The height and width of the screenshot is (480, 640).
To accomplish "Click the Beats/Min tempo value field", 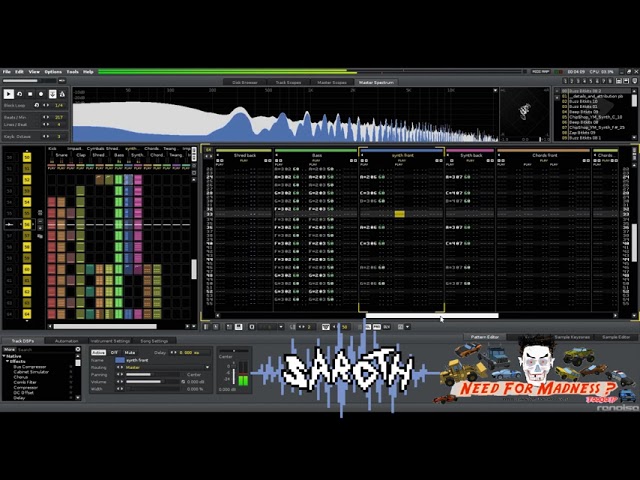I will click(59, 117).
